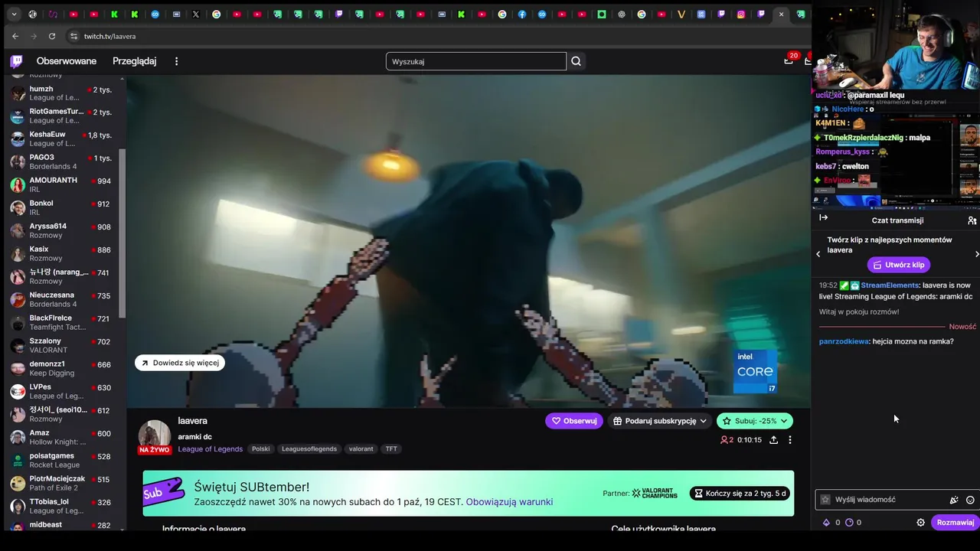Image resolution: width=980 pixels, height=551 pixels.
Task: Click the address bar URL twitch.tv/laavera
Action: [x=109, y=36]
